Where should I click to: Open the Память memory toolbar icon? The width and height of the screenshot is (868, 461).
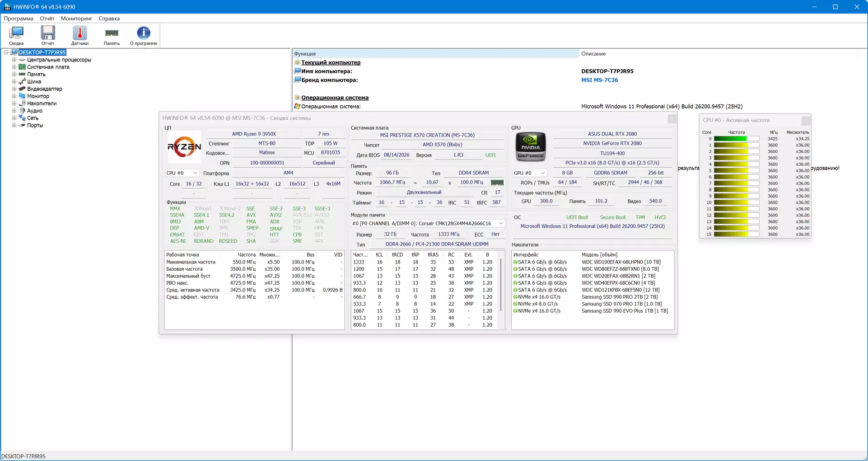pos(112,36)
